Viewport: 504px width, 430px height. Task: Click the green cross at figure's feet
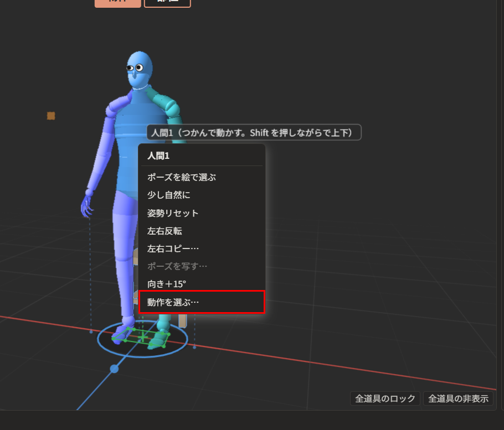pyautogui.click(x=142, y=337)
